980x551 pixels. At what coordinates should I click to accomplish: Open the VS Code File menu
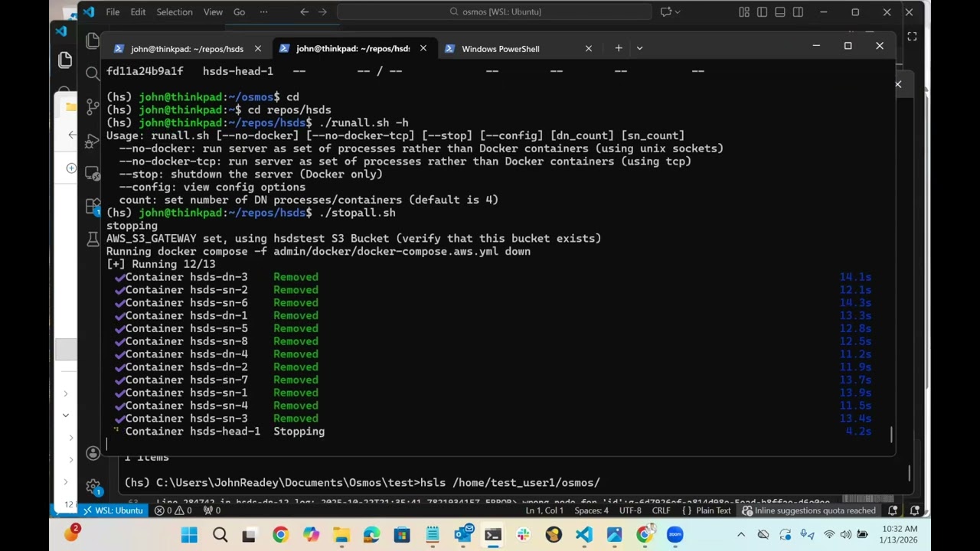pos(113,12)
